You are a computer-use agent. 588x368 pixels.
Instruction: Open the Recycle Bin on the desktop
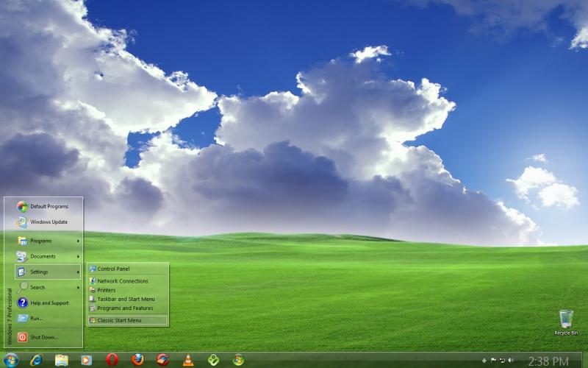(566, 322)
